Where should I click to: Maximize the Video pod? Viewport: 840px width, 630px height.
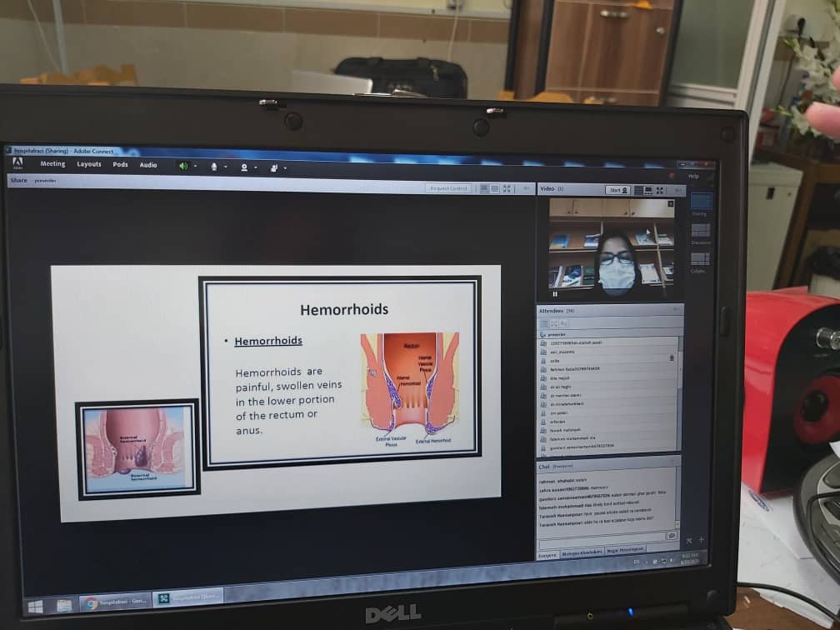tap(660, 191)
